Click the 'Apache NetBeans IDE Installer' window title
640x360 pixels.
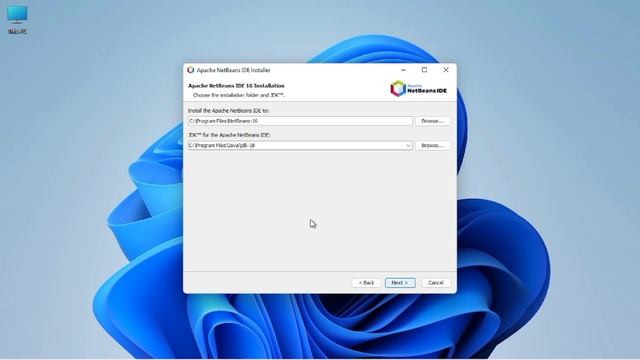[233, 70]
